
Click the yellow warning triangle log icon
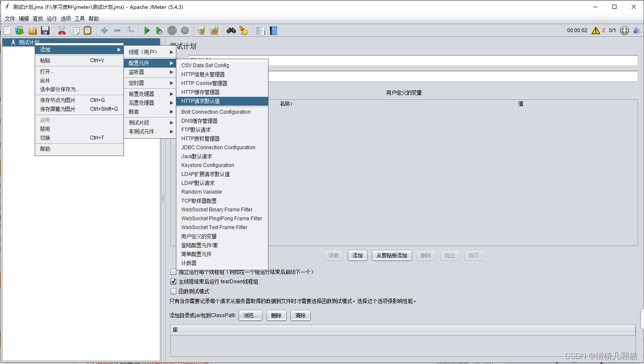[596, 30]
